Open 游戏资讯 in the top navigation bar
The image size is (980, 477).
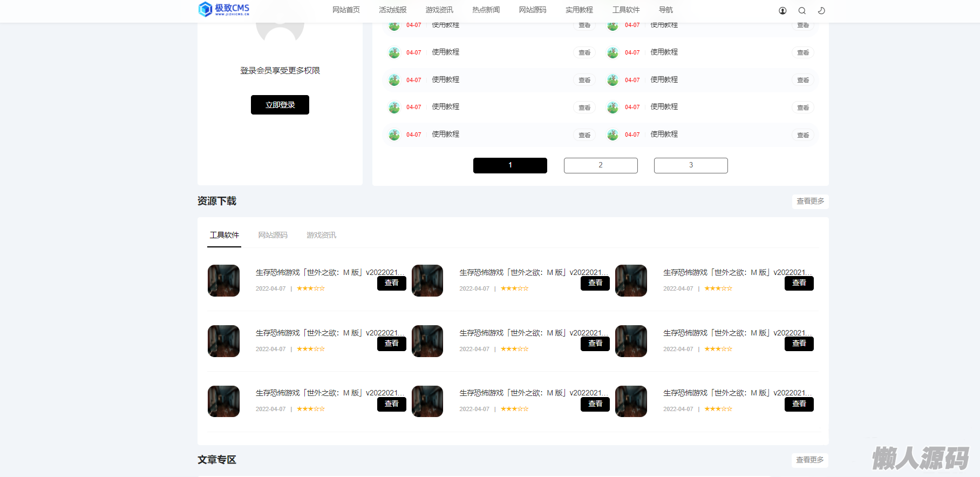tap(439, 10)
